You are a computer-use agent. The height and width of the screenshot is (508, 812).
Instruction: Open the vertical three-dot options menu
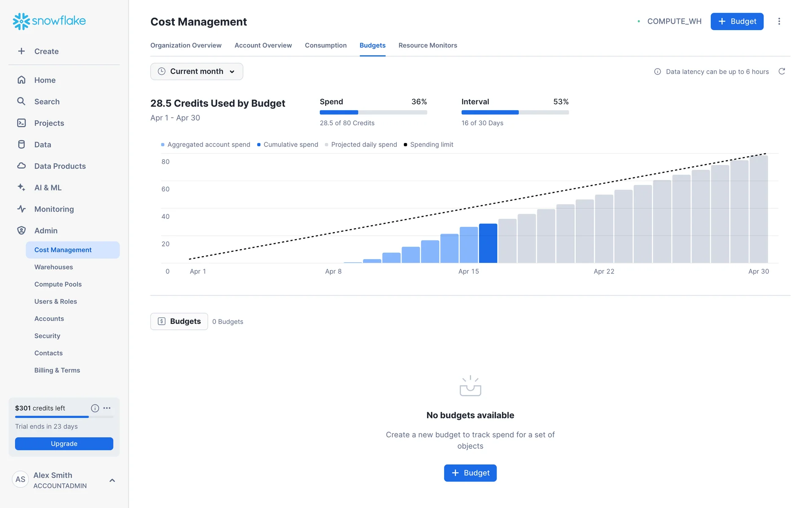point(779,21)
